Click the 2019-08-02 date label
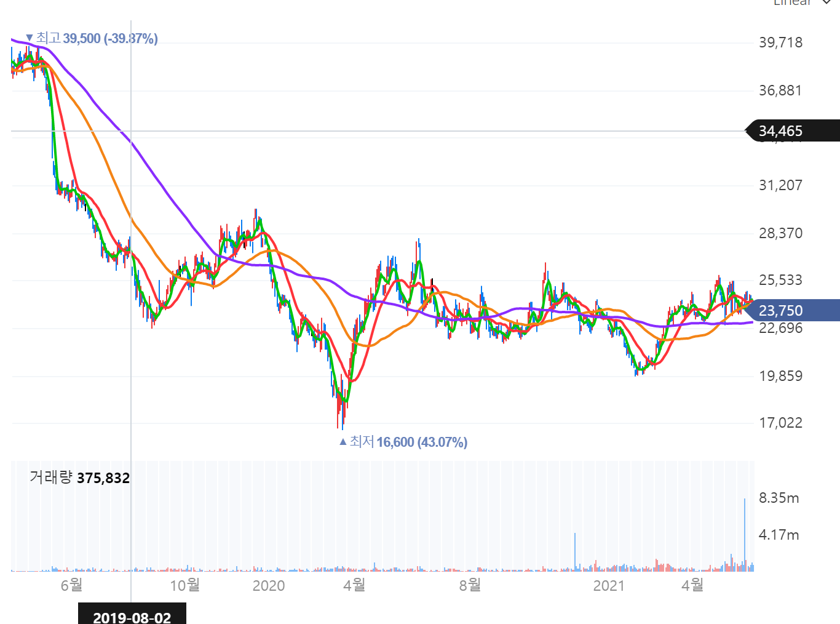Viewport: 840px width, 624px height. click(x=132, y=615)
